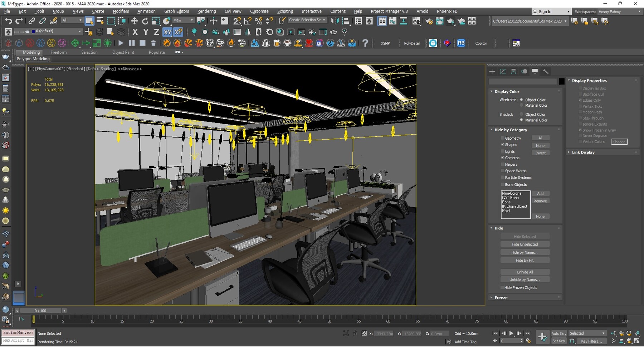This screenshot has height=349, width=644.
Task: Open the Layer Explorer icon
Action: pos(370,21)
